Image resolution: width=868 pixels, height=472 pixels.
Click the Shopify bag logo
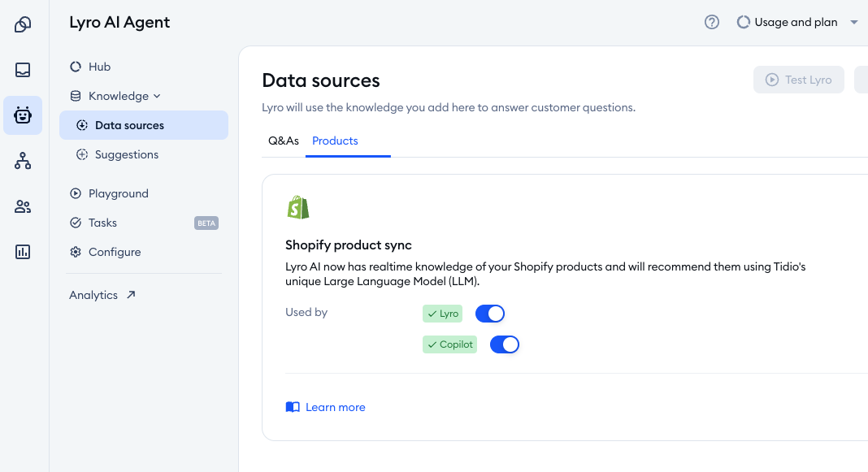coord(297,207)
